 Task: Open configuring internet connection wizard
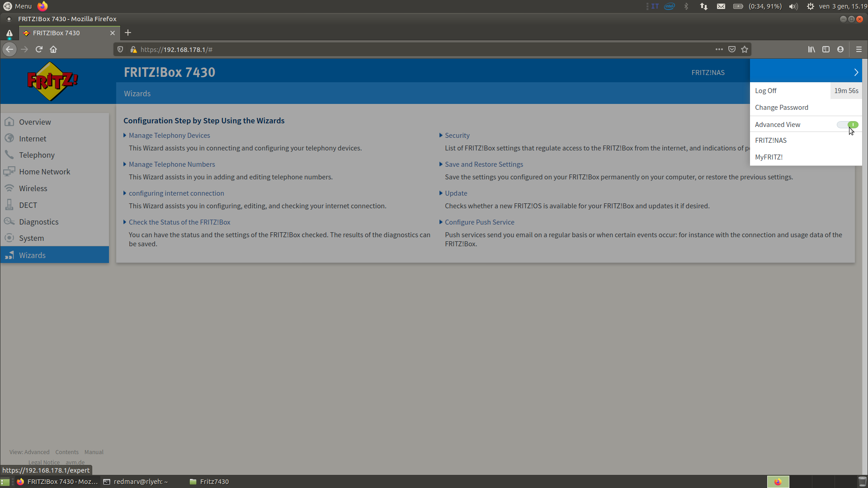(x=176, y=193)
